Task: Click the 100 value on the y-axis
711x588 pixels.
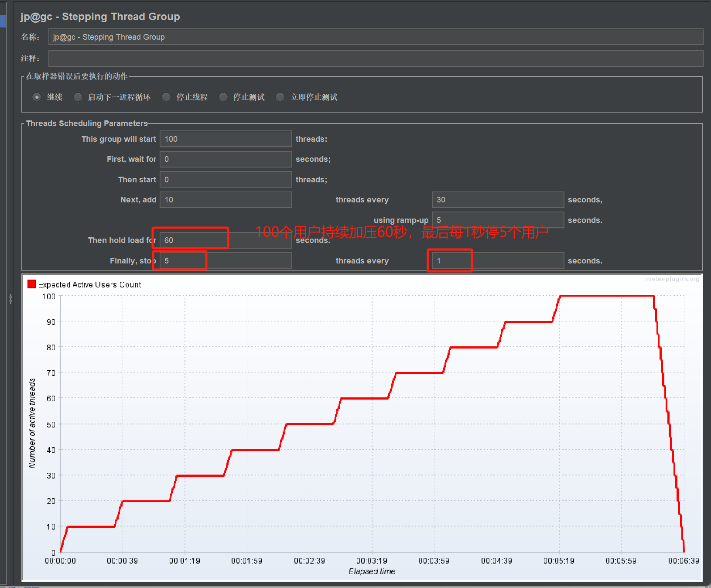Action: coord(49,297)
